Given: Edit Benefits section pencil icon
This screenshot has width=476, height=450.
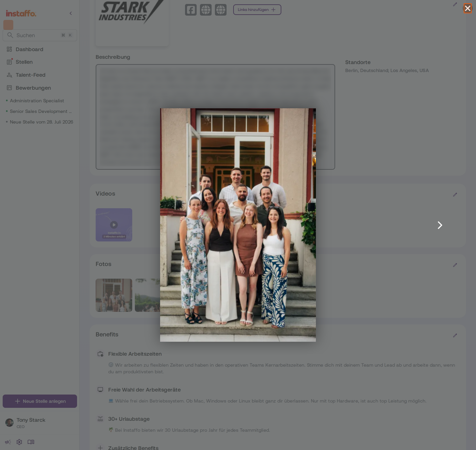Looking at the screenshot, I should (x=455, y=335).
